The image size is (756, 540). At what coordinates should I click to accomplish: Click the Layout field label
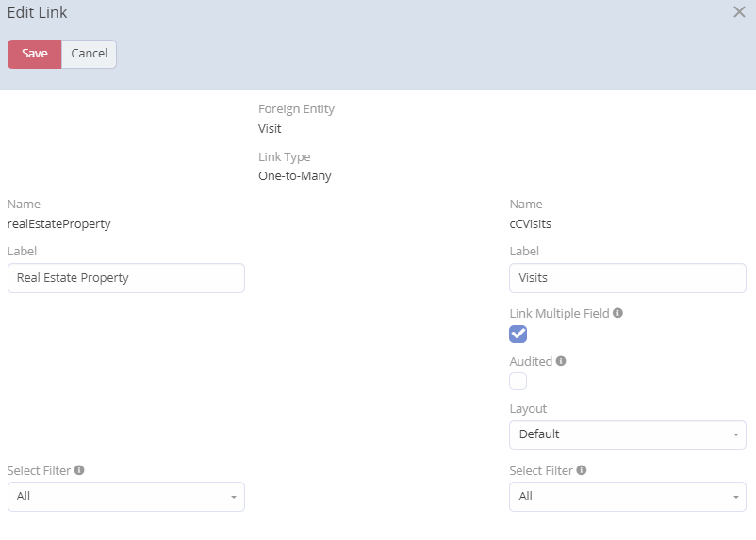tap(528, 409)
